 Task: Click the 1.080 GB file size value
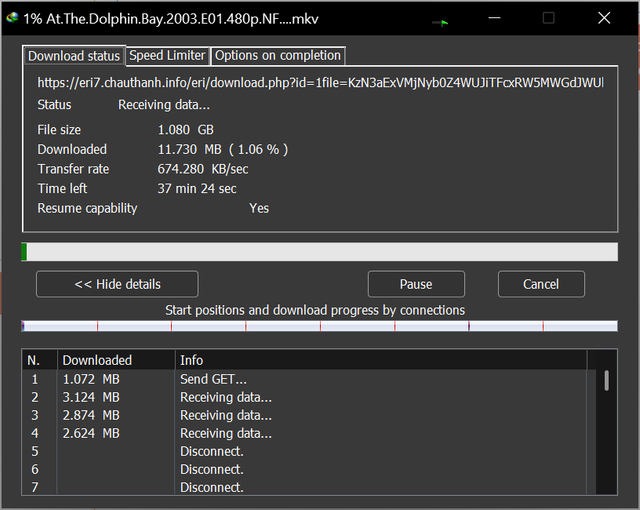point(186,130)
